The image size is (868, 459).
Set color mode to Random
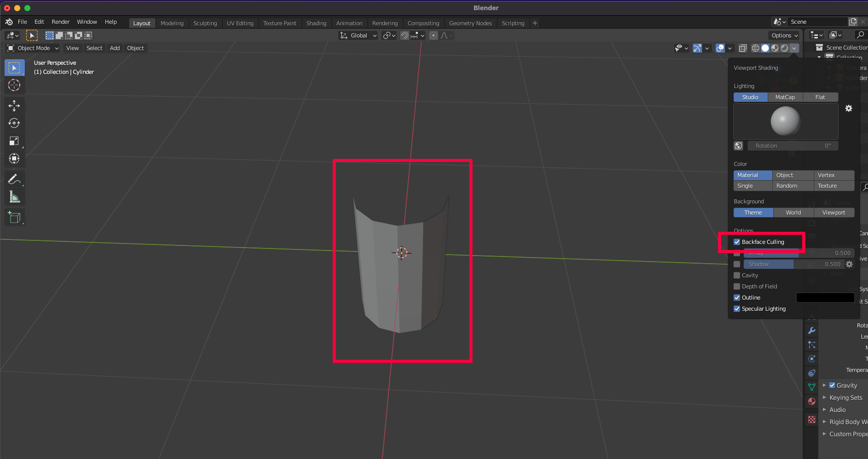[x=793, y=186]
